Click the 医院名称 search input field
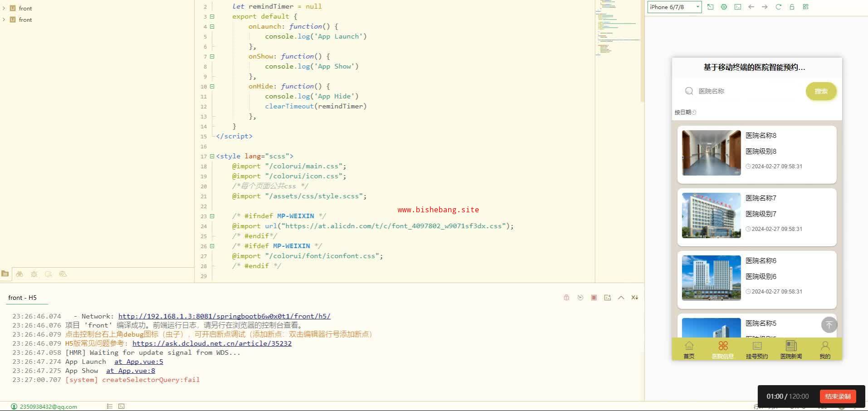This screenshot has width=868, height=411. point(748,91)
